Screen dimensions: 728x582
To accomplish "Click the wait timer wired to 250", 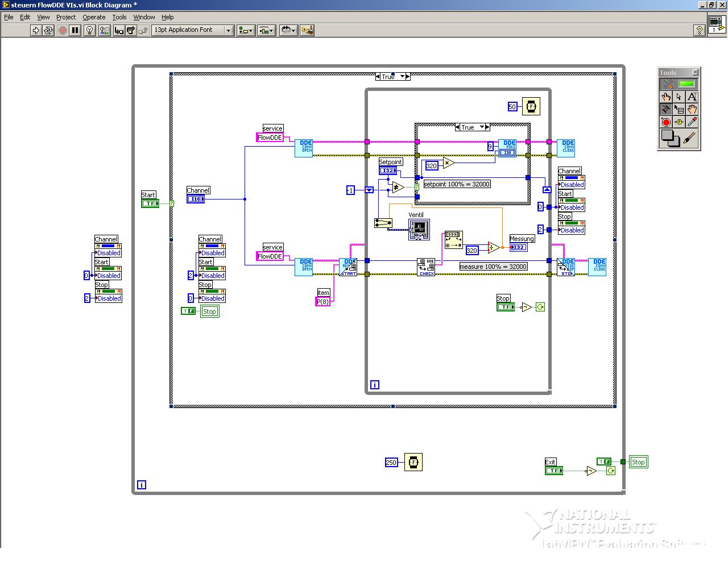I will coord(413,462).
